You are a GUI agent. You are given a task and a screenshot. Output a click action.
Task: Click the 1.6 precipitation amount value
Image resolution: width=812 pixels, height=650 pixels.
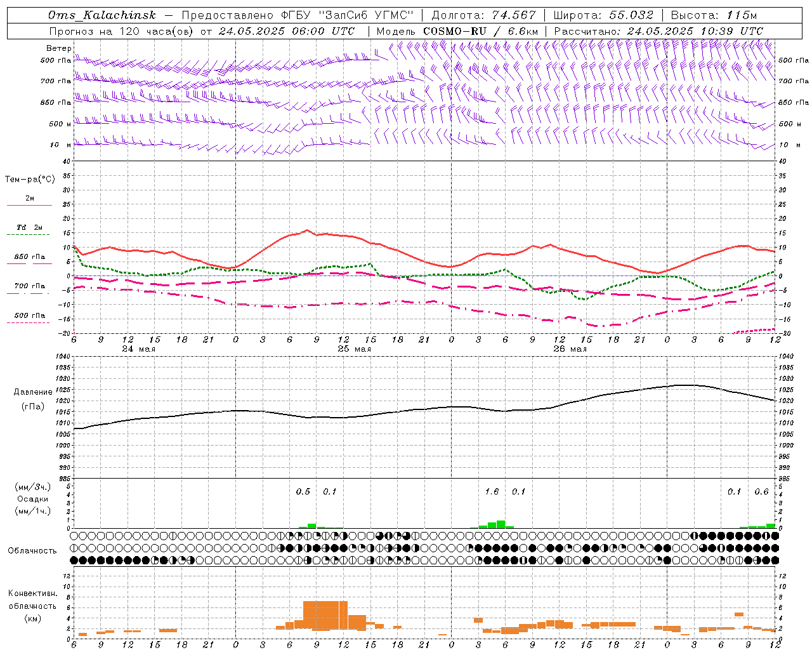point(492,492)
